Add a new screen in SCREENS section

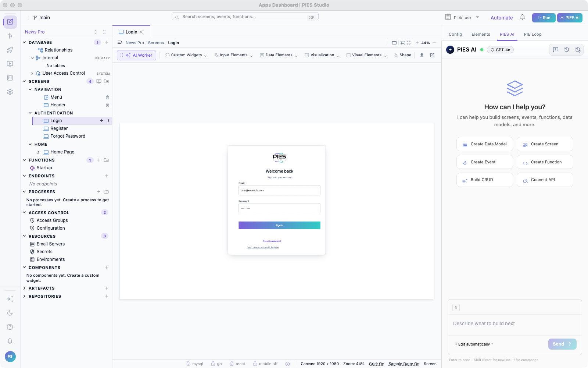(99, 81)
